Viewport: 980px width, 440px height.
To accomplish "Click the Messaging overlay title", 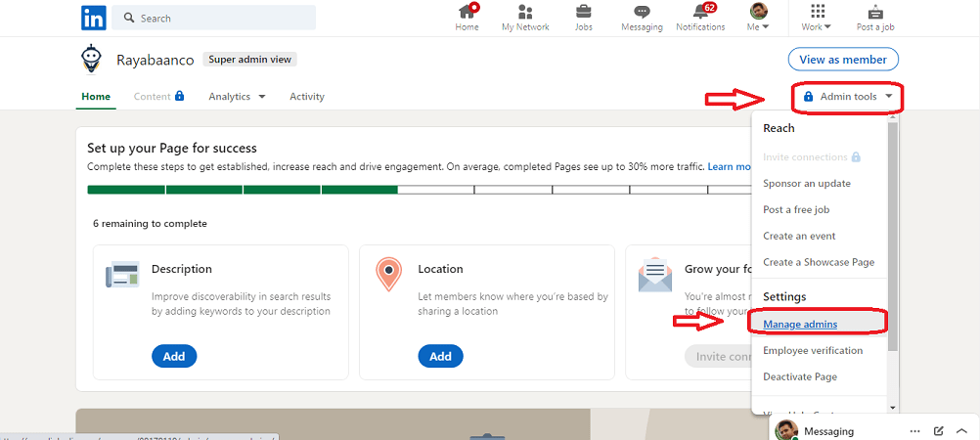I will [x=828, y=431].
